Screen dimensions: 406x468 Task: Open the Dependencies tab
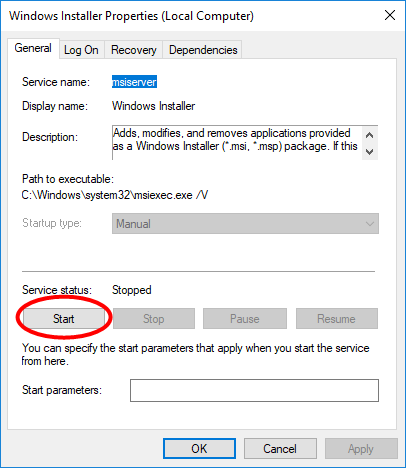point(203,50)
